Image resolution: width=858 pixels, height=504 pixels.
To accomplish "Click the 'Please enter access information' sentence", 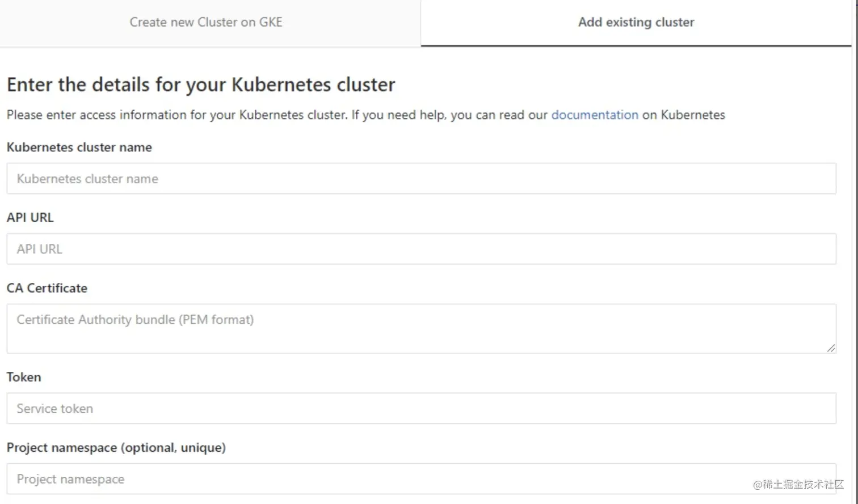I will [x=176, y=115].
